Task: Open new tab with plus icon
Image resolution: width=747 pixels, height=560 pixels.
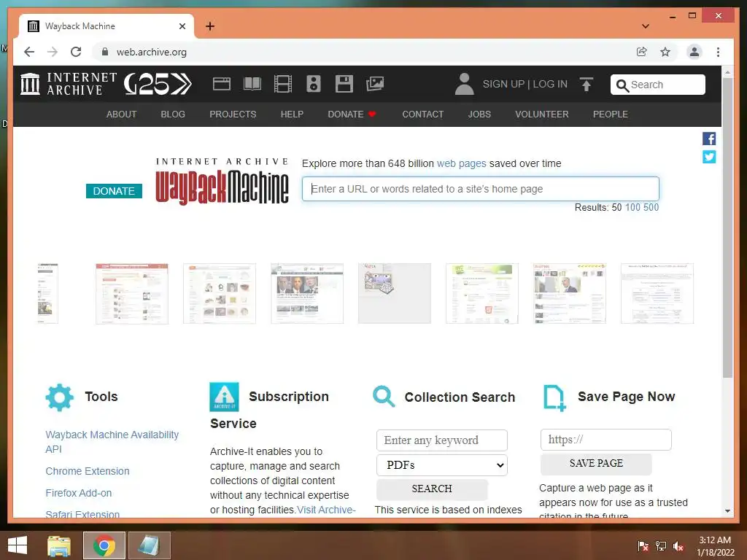Action: tap(210, 26)
